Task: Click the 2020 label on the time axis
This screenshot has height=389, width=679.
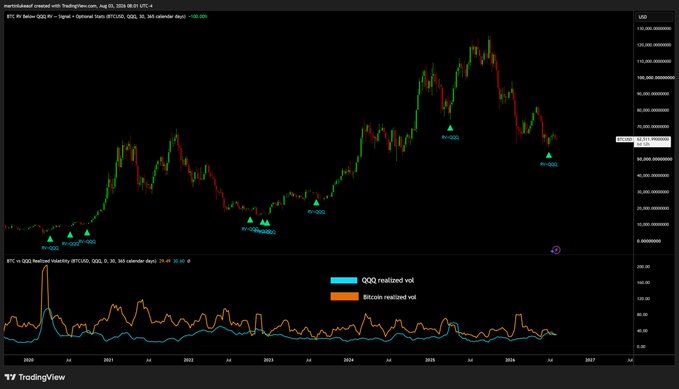Action: (29, 360)
